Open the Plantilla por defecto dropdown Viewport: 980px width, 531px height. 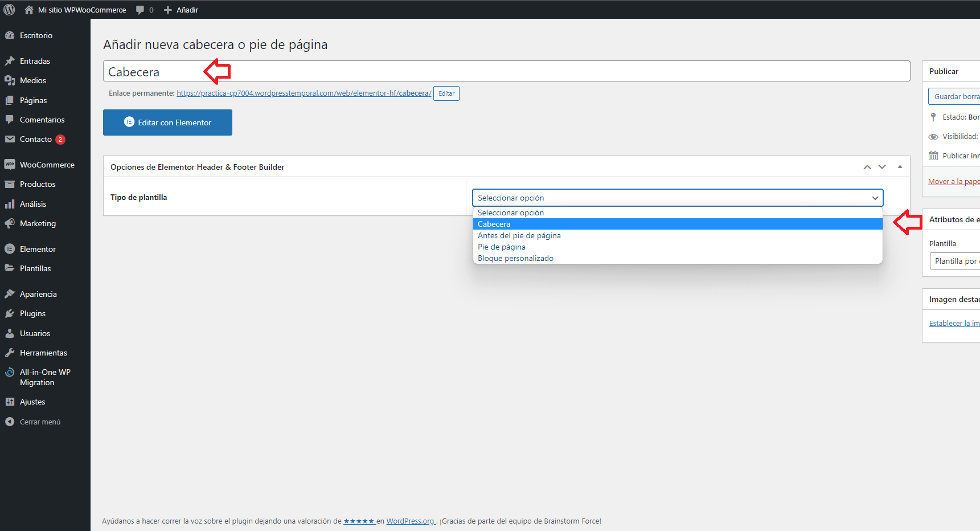coord(955,261)
